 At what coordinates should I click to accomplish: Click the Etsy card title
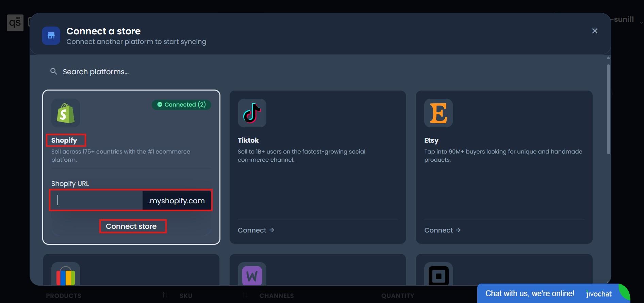[431, 140]
